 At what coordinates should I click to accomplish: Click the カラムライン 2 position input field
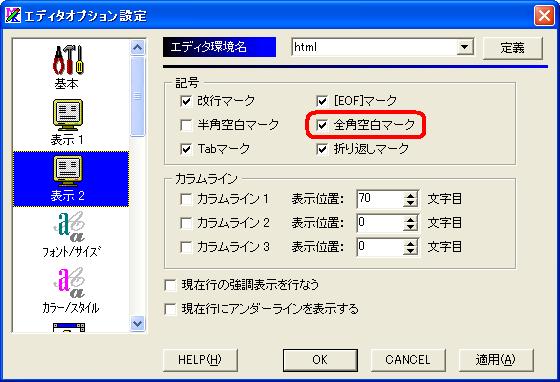coord(380,223)
